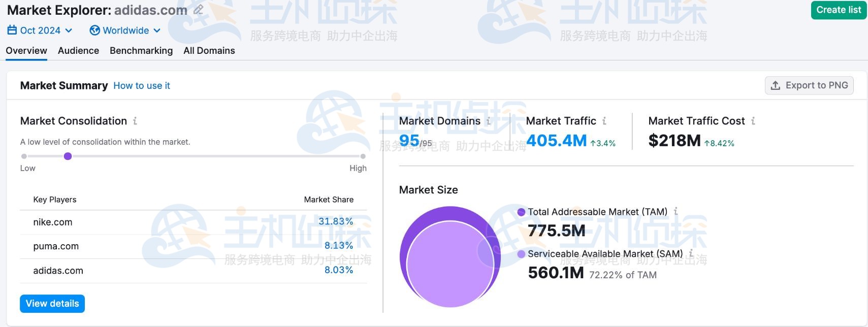
Task: Click the pencil edit icon beside adidas.com
Action: pyautogui.click(x=199, y=10)
